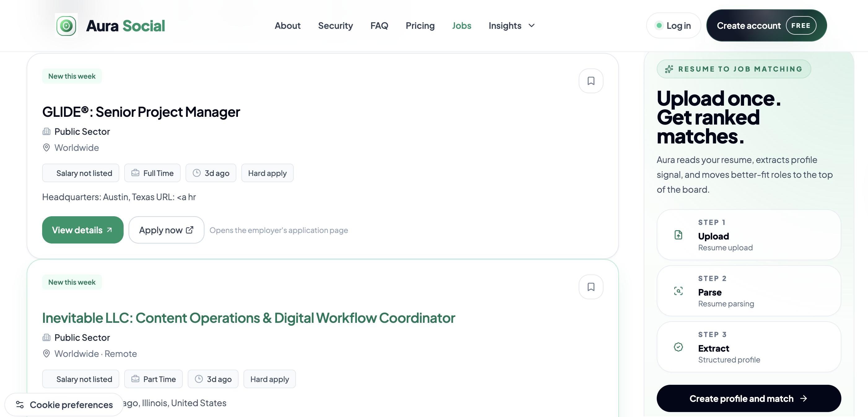The width and height of the screenshot is (868, 417).
Task: Click the location pin icon next to Worldwide
Action: [x=46, y=147]
